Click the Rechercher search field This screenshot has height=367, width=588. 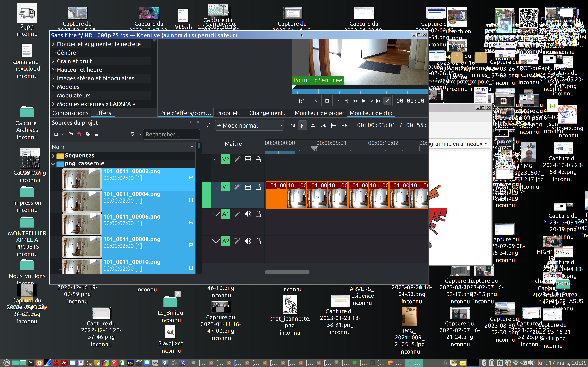[171, 134]
